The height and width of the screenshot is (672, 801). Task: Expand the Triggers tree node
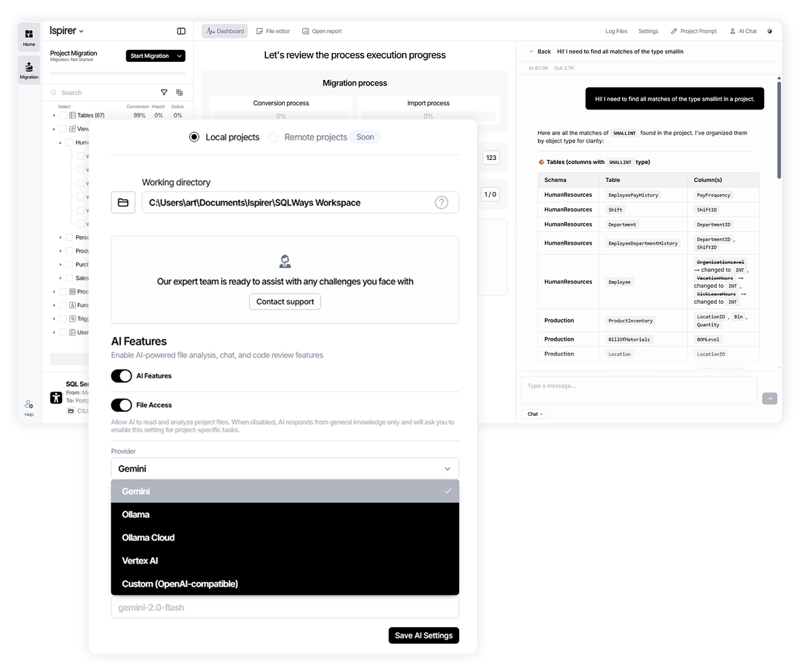pos(54,319)
